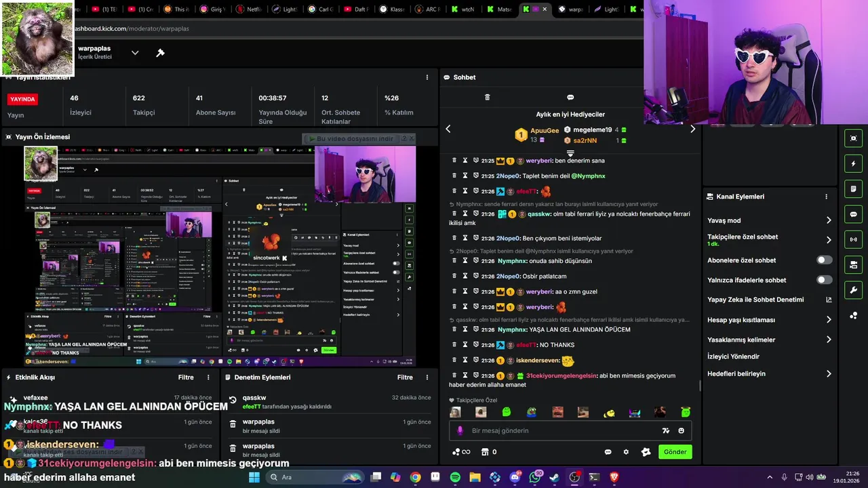Screen dimensions: 868x488
Task: Click the trash icon above the chat
Action: click(487, 97)
